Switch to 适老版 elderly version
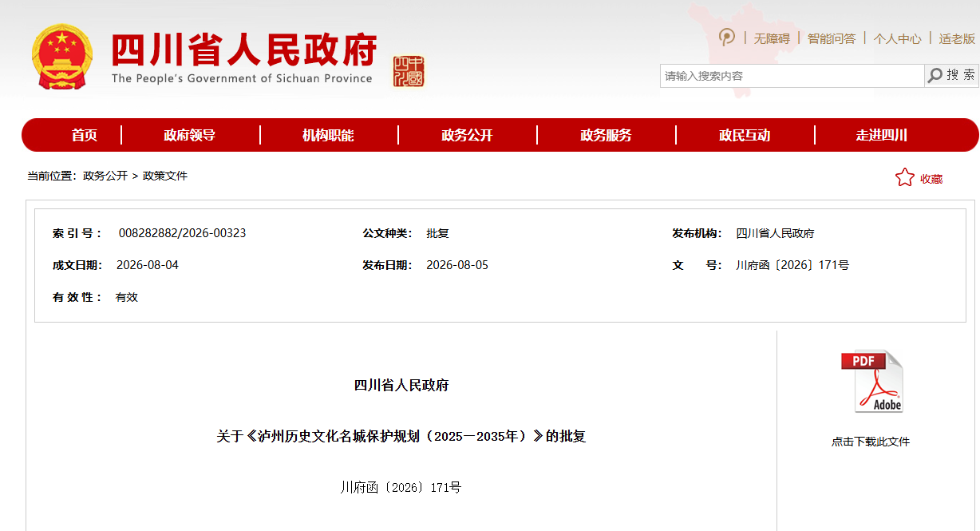980x531 pixels. click(957, 38)
